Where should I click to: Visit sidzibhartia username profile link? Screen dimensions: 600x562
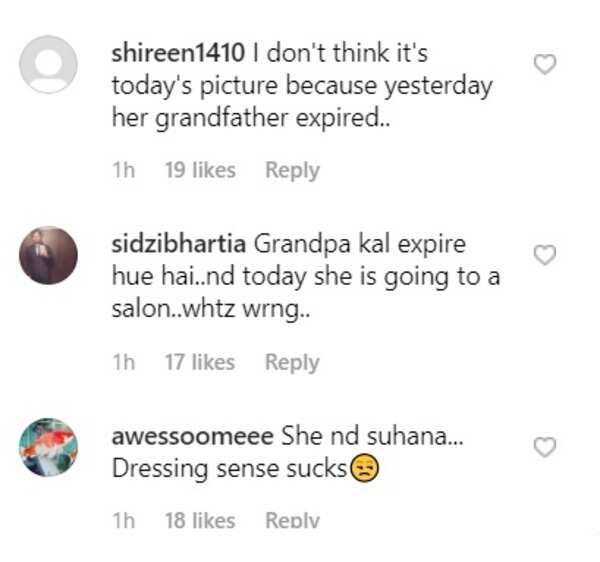click(x=179, y=244)
